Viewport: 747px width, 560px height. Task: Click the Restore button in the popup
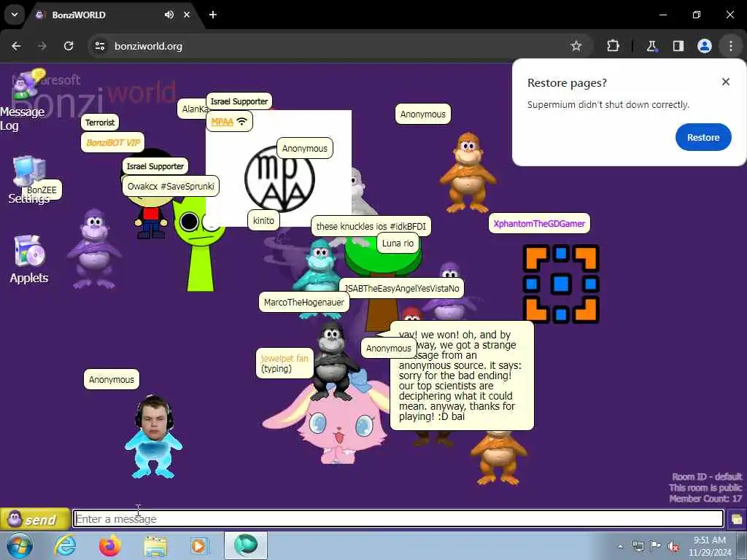pos(703,137)
